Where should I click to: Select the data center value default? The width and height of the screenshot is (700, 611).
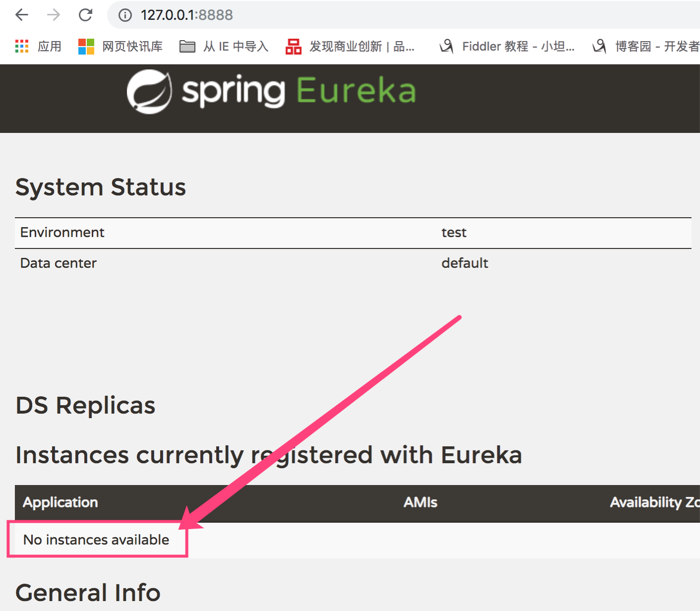tap(465, 263)
